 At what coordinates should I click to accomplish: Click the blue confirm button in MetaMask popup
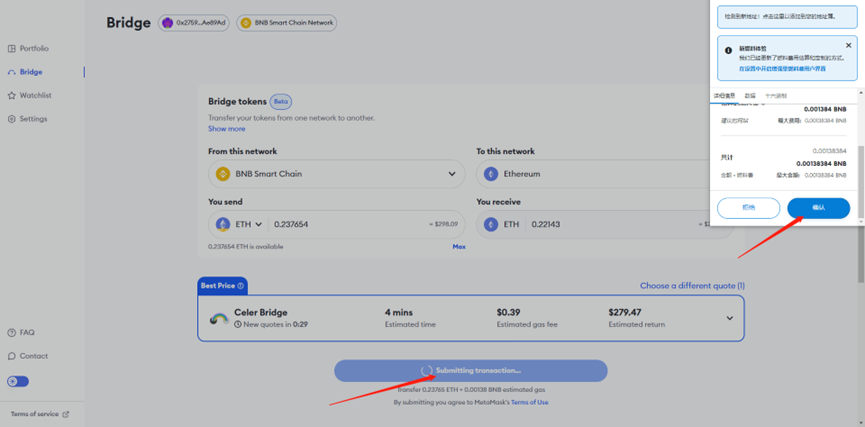click(x=819, y=208)
